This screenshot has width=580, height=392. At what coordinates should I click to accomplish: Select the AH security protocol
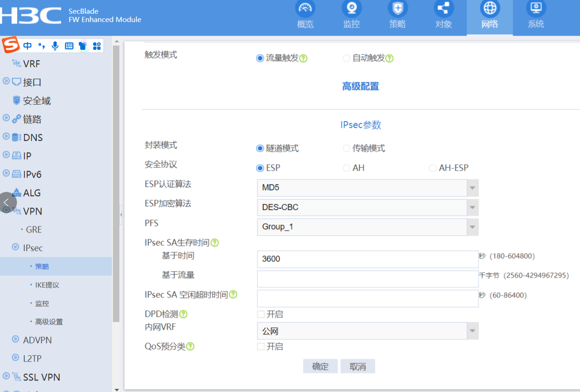point(347,168)
